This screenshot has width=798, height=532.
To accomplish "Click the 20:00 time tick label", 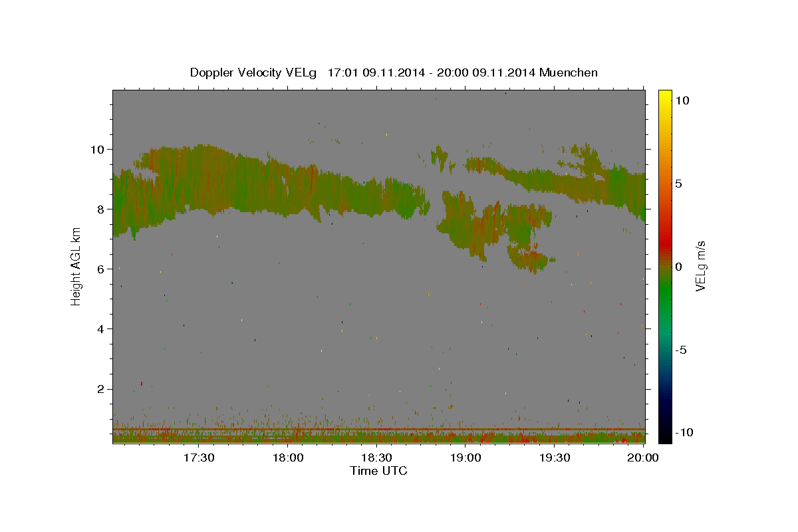I will coord(644,458).
